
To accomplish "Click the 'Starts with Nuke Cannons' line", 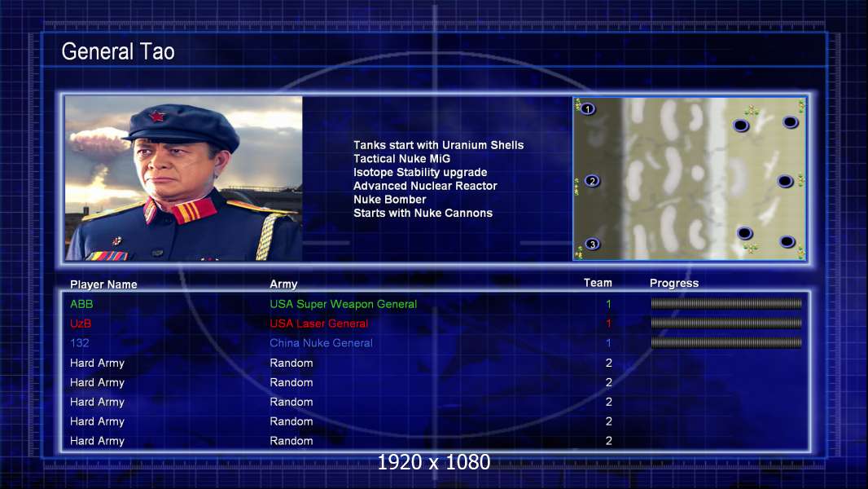I will point(423,213).
